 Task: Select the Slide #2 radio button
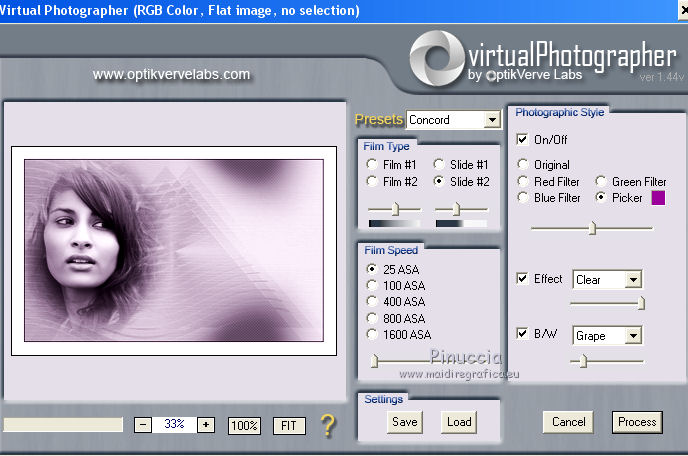[x=439, y=181]
